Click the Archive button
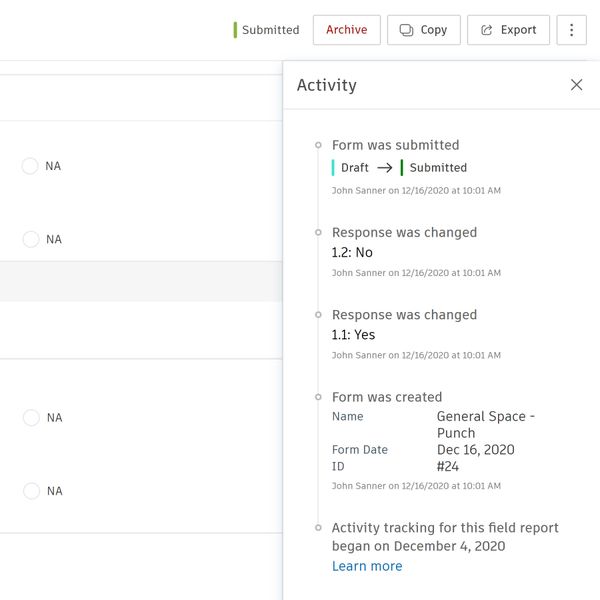600x600 pixels. (346, 30)
